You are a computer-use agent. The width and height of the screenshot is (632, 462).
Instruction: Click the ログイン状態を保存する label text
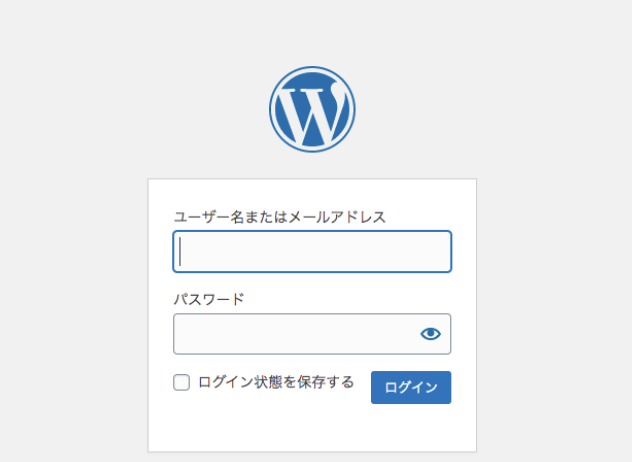(276, 382)
